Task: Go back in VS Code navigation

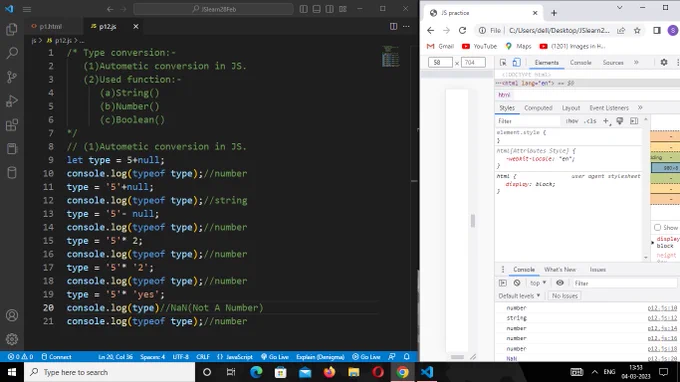Action: tap(110, 9)
